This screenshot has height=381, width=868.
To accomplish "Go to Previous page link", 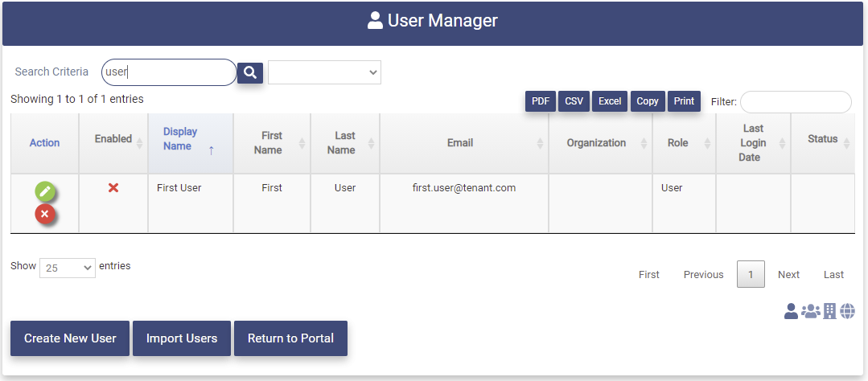I will (704, 274).
